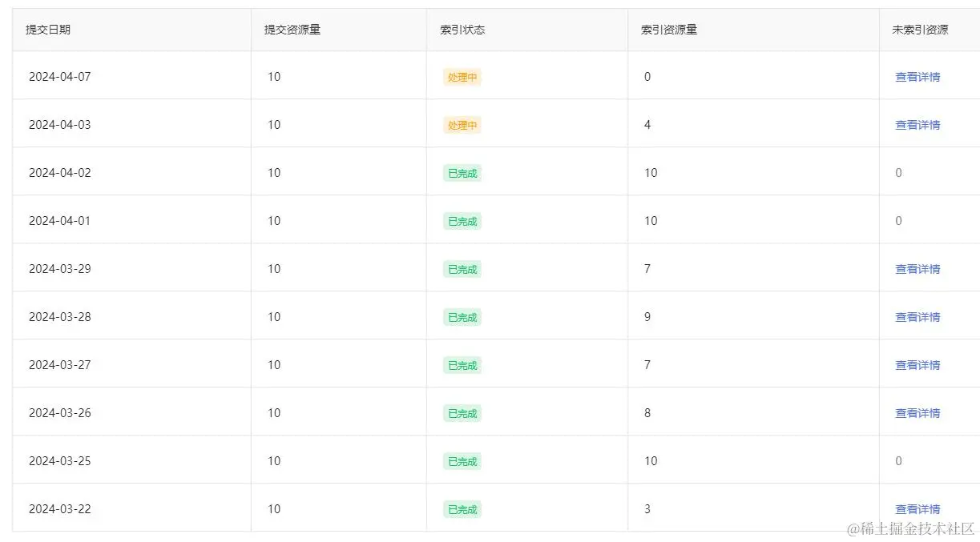Click the 提交日期 column header
The image size is (980, 542).
click(48, 30)
